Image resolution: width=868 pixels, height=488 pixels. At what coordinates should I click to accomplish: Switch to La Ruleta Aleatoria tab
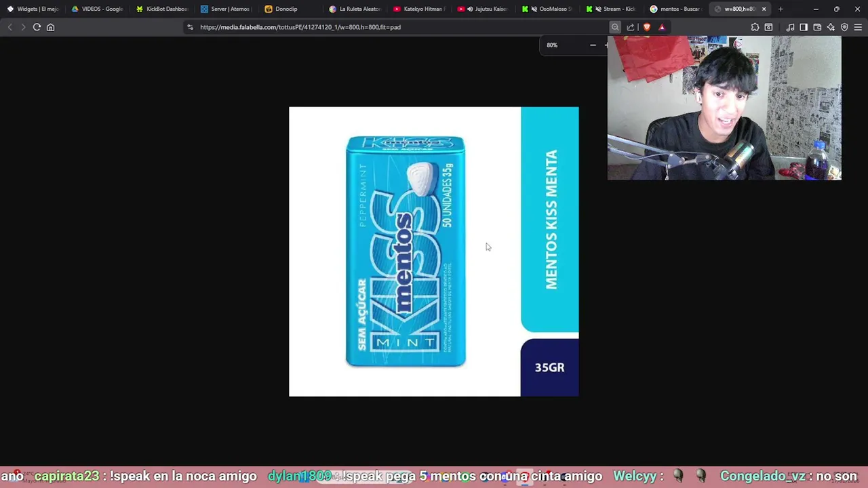click(355, 9)
